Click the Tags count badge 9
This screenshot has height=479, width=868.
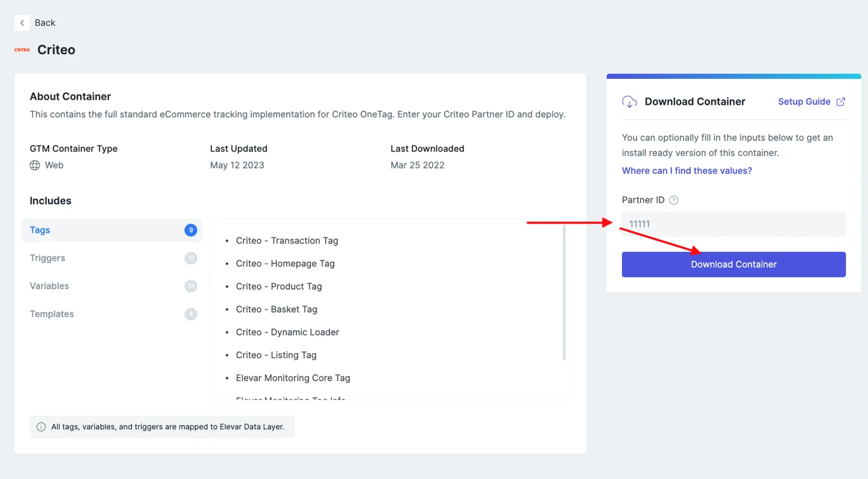tap(191, 230)
